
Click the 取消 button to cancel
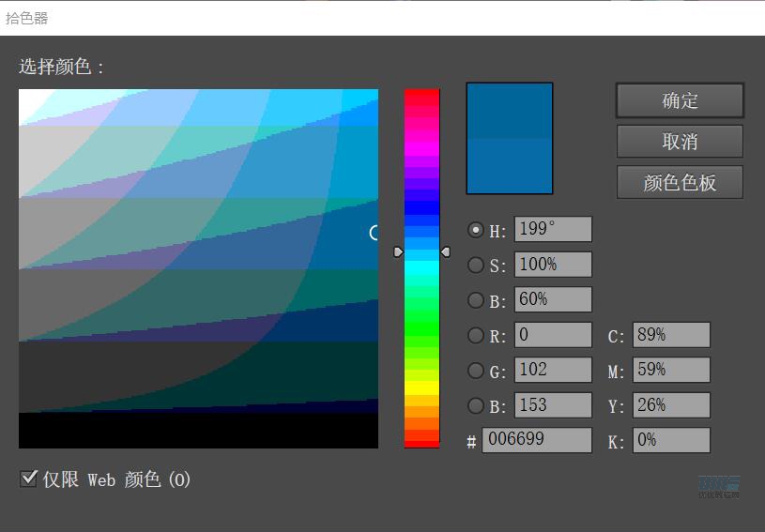point(680,142)
